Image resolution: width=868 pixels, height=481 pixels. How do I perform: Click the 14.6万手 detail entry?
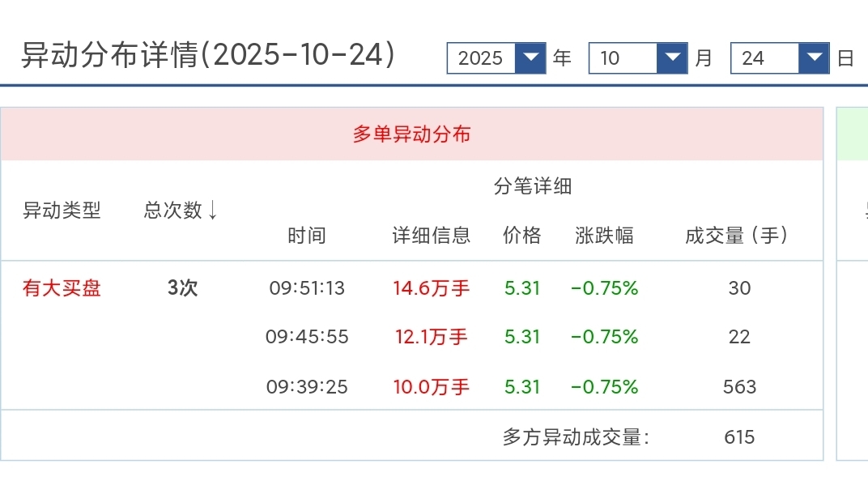(x=432, y=287)
